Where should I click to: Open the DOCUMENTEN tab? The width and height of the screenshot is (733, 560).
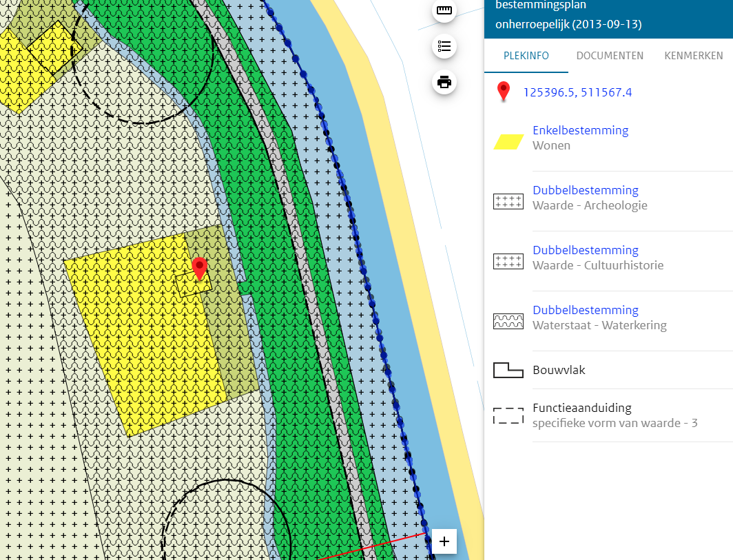pos(610,56)
